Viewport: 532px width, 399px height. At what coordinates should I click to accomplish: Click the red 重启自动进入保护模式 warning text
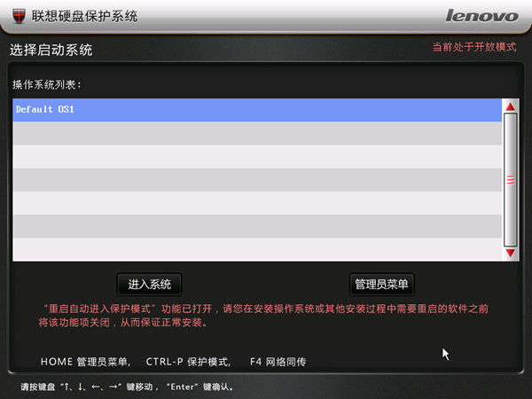[263, 316]
